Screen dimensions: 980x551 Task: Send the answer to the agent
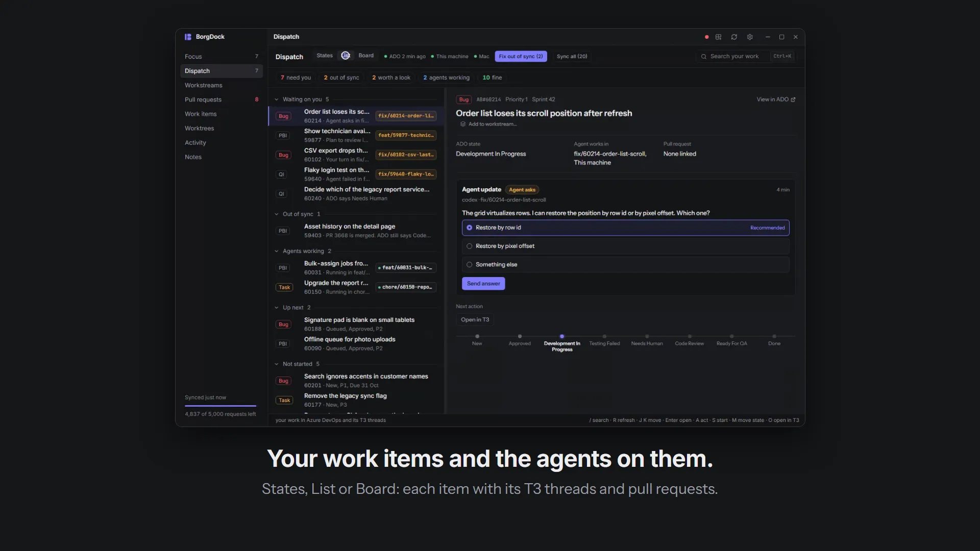pyautogui.click(x=483, y=284)
